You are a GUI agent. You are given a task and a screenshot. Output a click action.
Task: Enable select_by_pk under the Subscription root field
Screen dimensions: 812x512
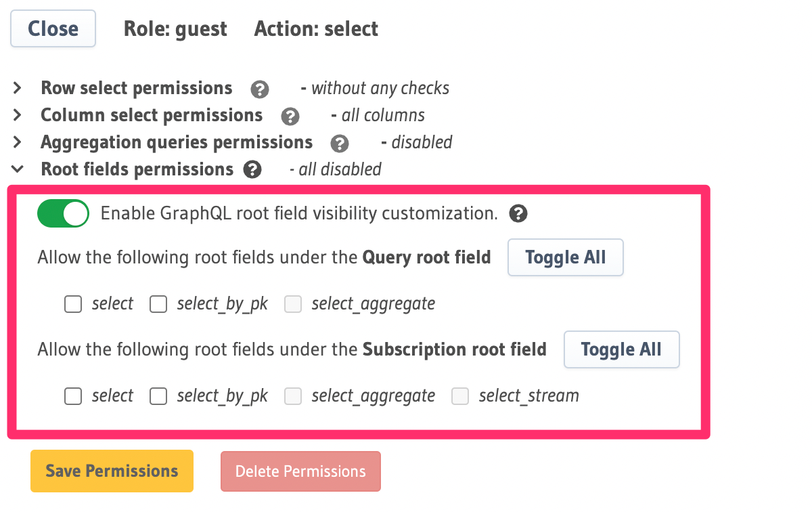coord(158,396)
